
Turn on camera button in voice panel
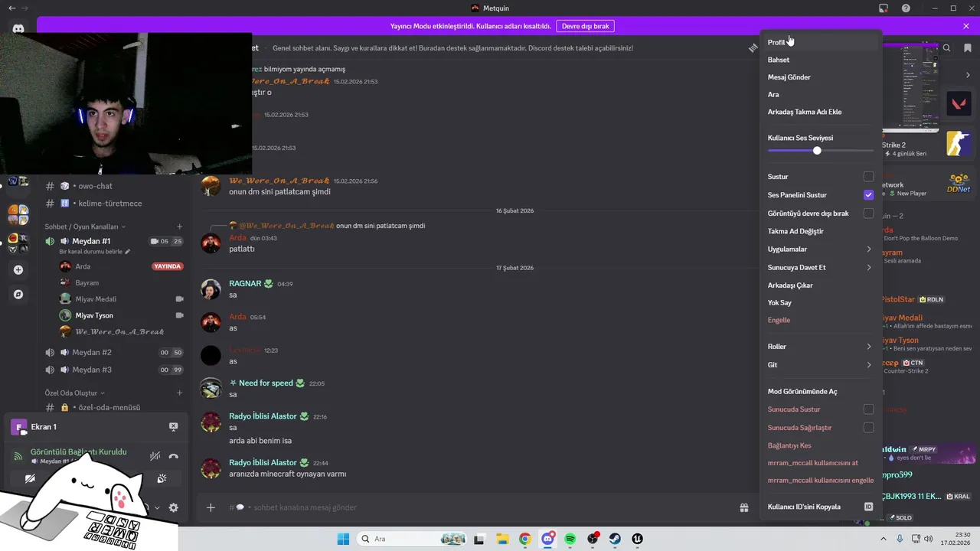point(30,479)
